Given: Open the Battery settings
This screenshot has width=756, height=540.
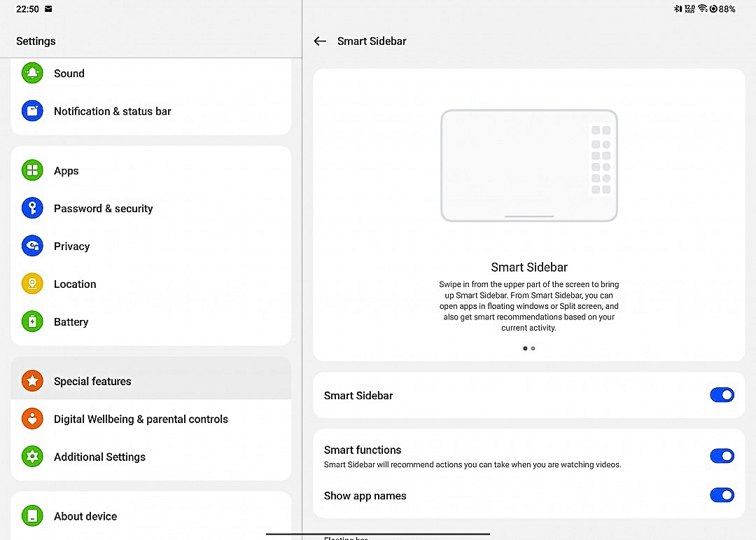Looking at the screenshot, I should point(151,321).
